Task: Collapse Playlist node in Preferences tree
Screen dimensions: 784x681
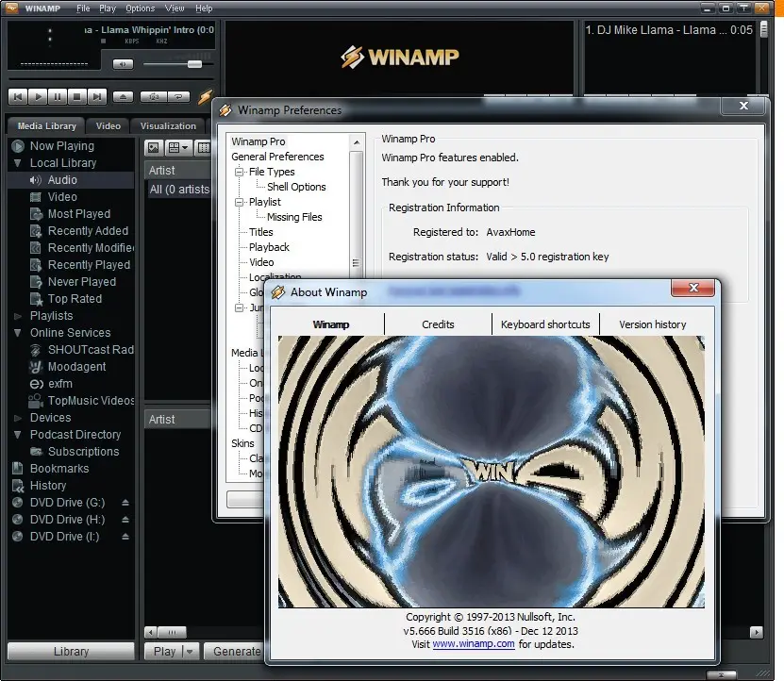Action: (x=240, y=202)
